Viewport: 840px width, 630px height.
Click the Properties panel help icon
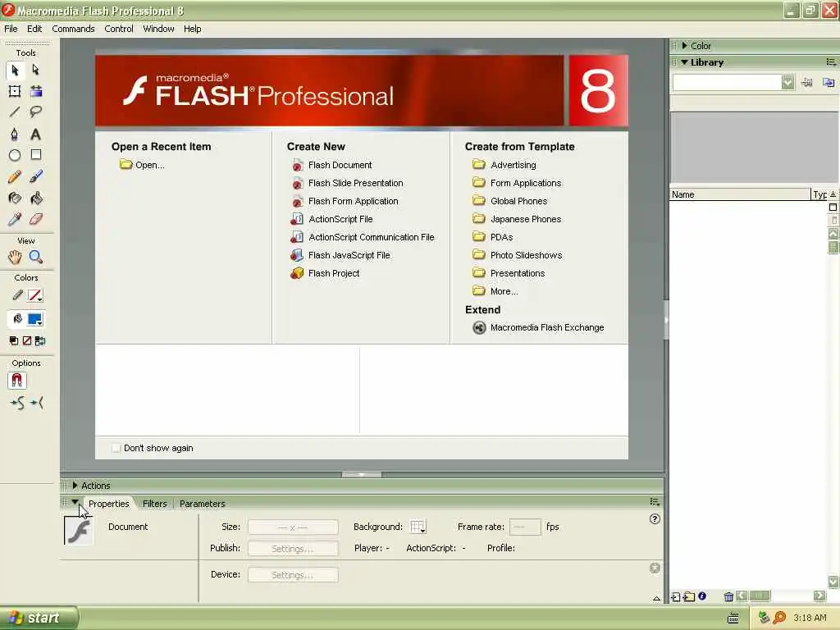click(x=655, y=519)
